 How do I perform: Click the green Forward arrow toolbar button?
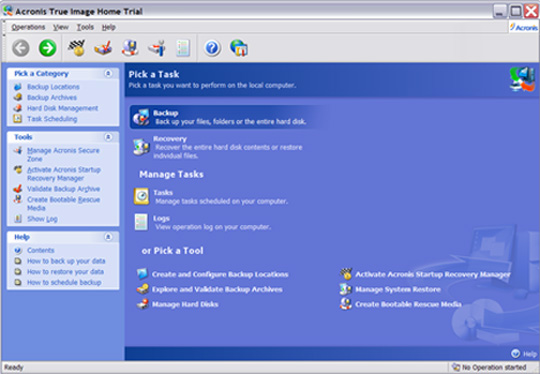pos(48,48)
